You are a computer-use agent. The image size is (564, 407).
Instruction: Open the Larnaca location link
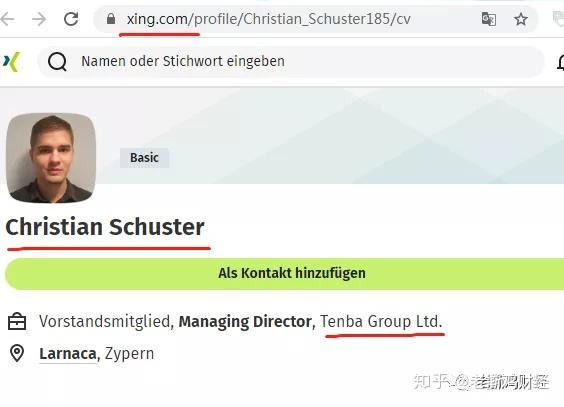68,354
